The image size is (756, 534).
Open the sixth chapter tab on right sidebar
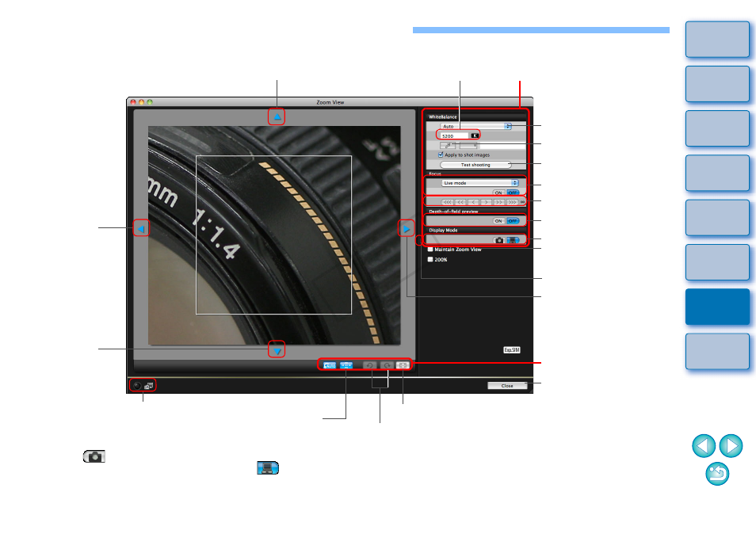(x=717, y=262)
